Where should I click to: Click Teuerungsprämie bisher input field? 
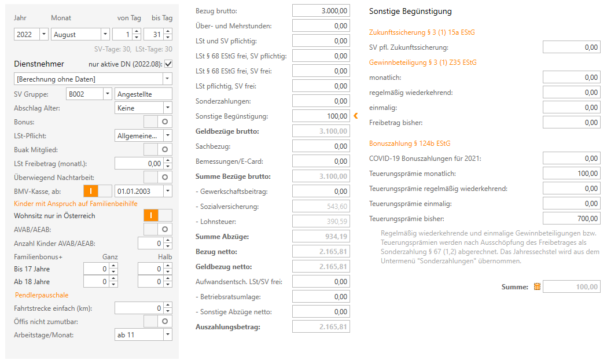(x=571, y=218)
